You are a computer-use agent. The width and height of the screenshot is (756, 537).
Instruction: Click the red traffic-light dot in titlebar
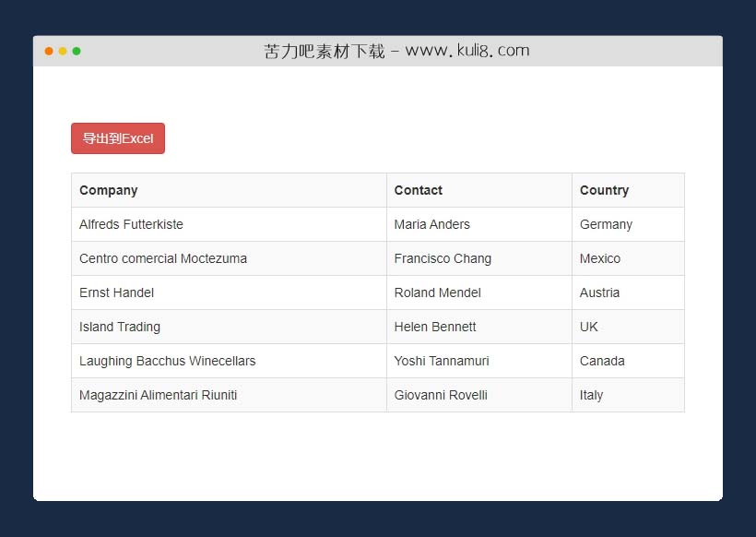[49, 52]
